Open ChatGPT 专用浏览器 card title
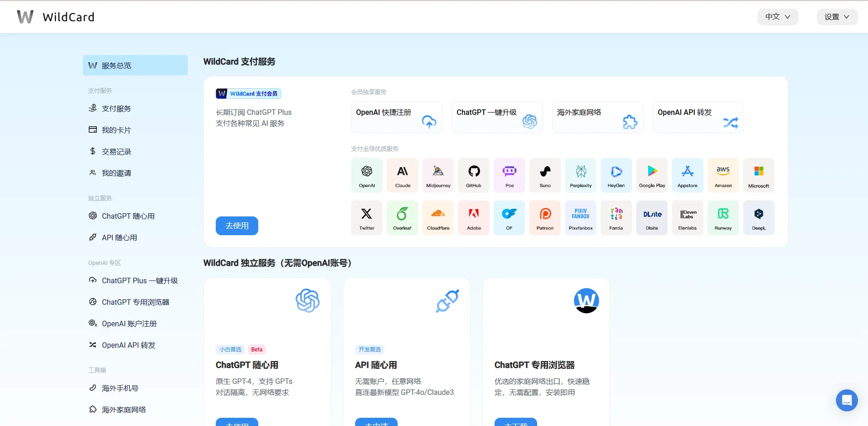The width and height of the screenshot is (868, 426). point(534,365)
